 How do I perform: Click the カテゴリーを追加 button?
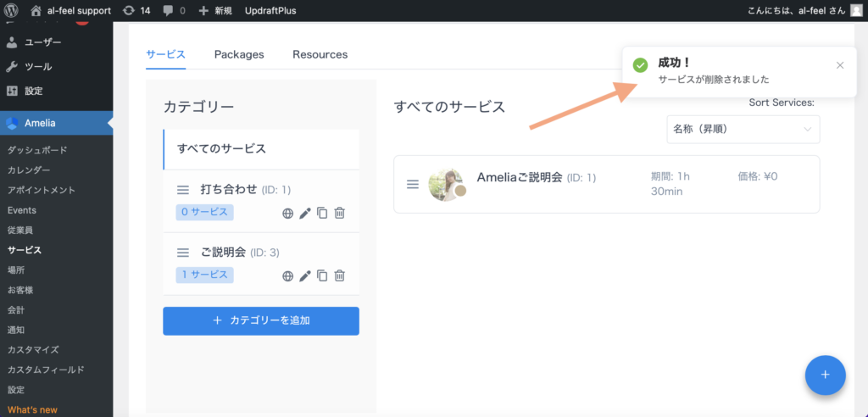coord(261,320)
